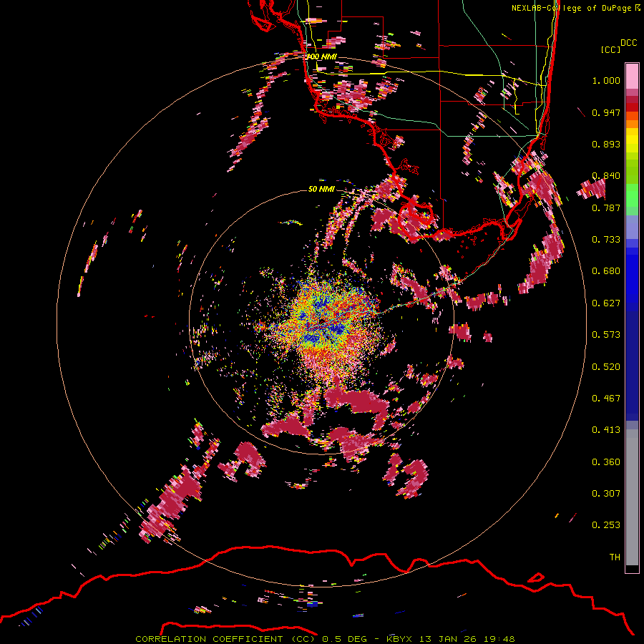This screenshot has height=644, width=644.
Task: Select the 0.787 color bar value
Action: [606, 208]
